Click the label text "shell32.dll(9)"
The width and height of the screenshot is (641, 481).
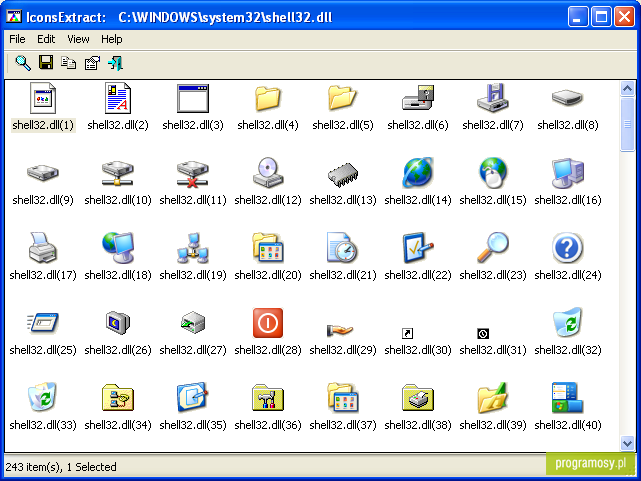pos(43,200)
